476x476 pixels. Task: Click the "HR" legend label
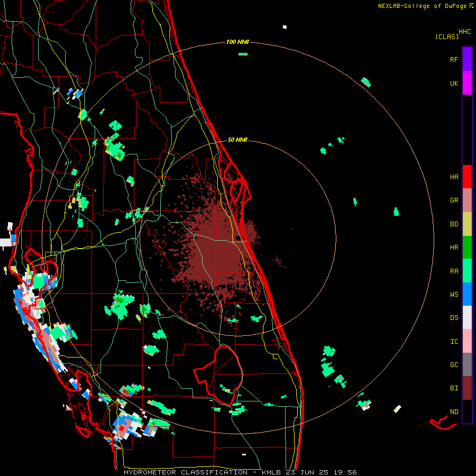(x=454, y=247)
